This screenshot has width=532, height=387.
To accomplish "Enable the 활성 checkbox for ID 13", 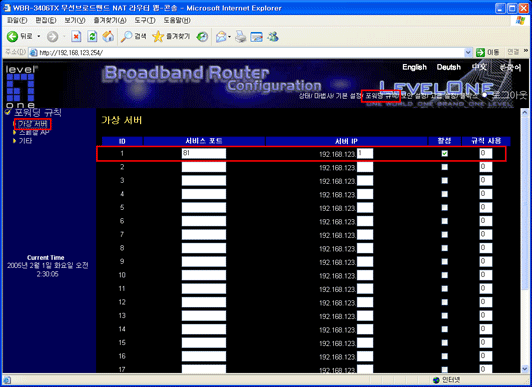I will (444, 316).
